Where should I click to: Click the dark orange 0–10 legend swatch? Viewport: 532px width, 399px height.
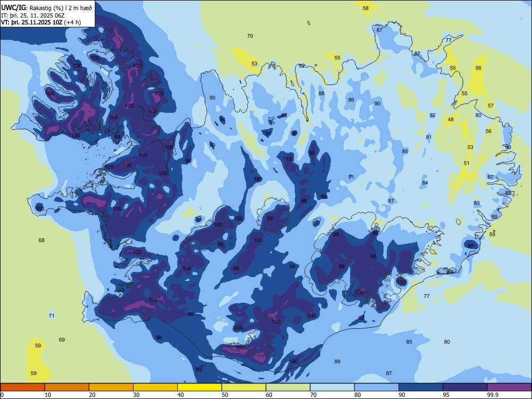[22, 387]
